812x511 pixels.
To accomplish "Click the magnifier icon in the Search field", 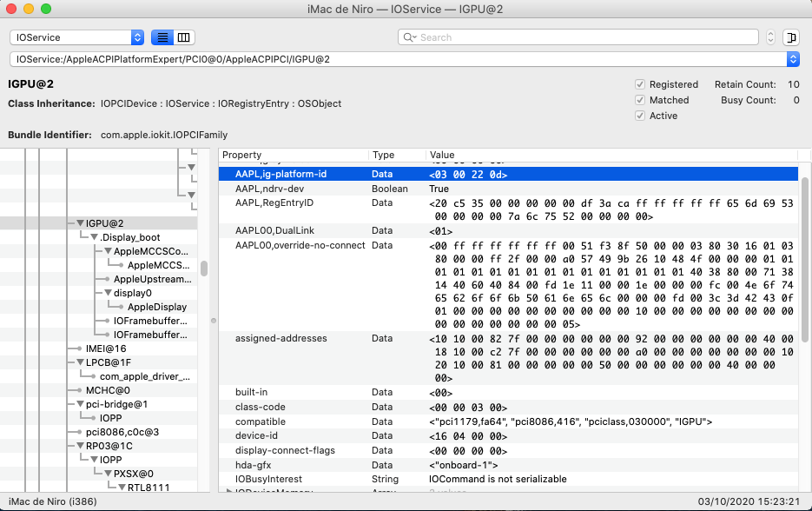I will [410, 37].
